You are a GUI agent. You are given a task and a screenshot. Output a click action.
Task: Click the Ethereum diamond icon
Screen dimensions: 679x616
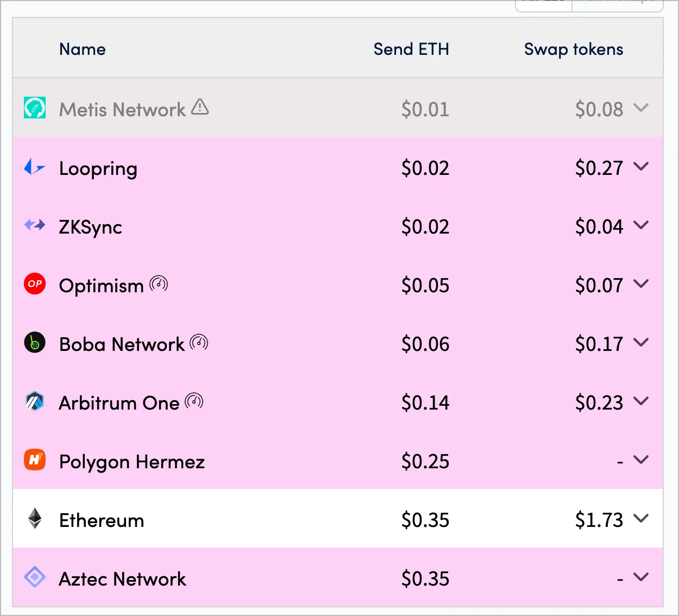click(x=35, y=518)
